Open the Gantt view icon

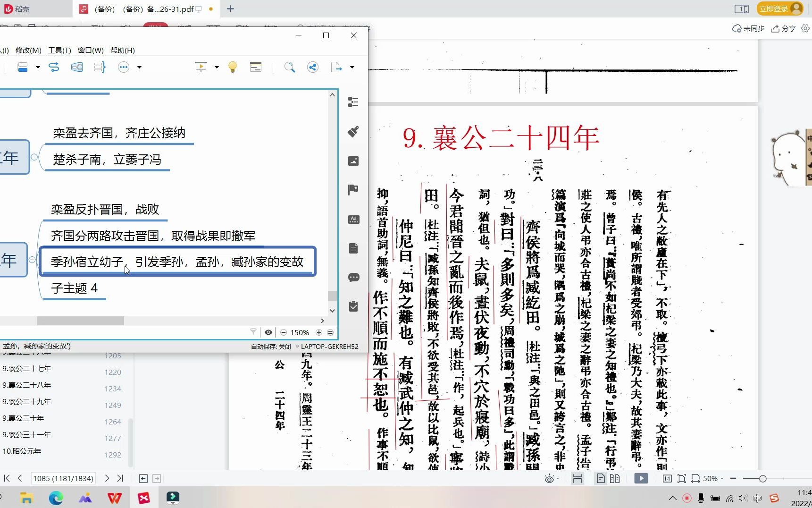coord(256,67)
